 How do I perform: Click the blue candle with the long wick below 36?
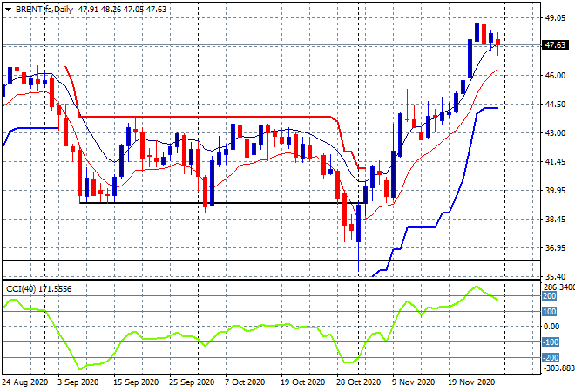[359, 223]
